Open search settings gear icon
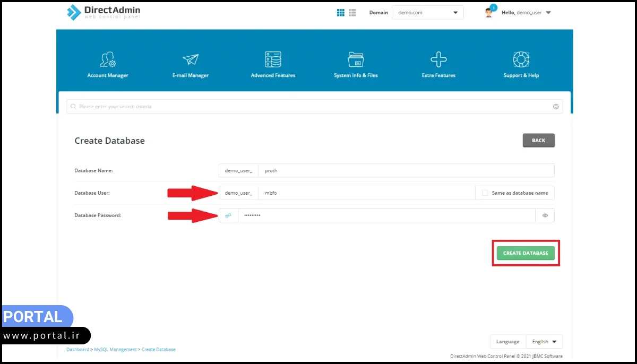The image size is (637, 364). click(556, 107)
